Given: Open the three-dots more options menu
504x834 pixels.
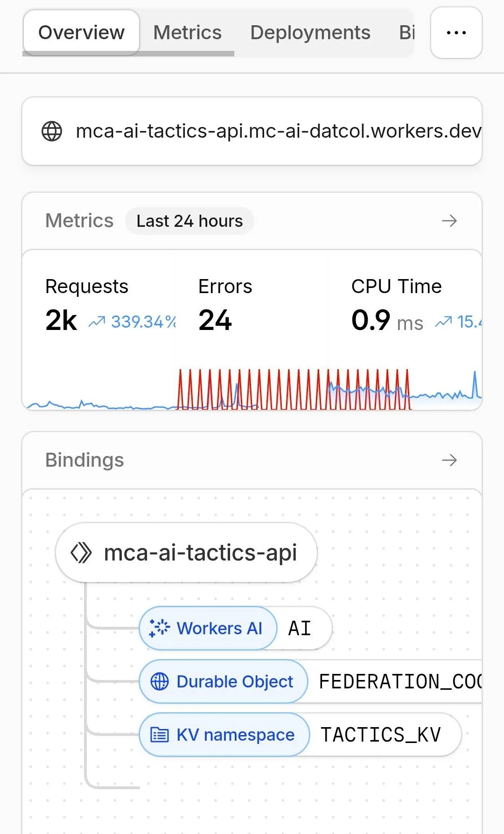Looking at the screenshot, I should coord(456,33).
